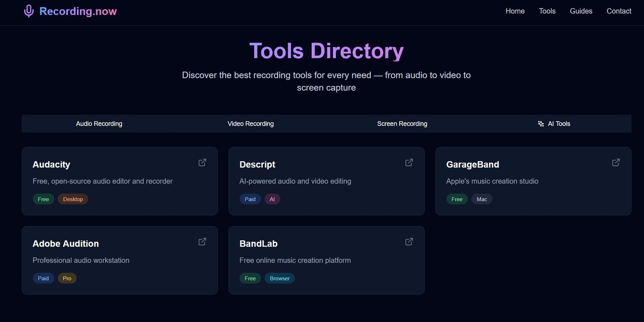644x322 pixels.
Task: Click the BandLab card title
Action: (x=258, y=244)
